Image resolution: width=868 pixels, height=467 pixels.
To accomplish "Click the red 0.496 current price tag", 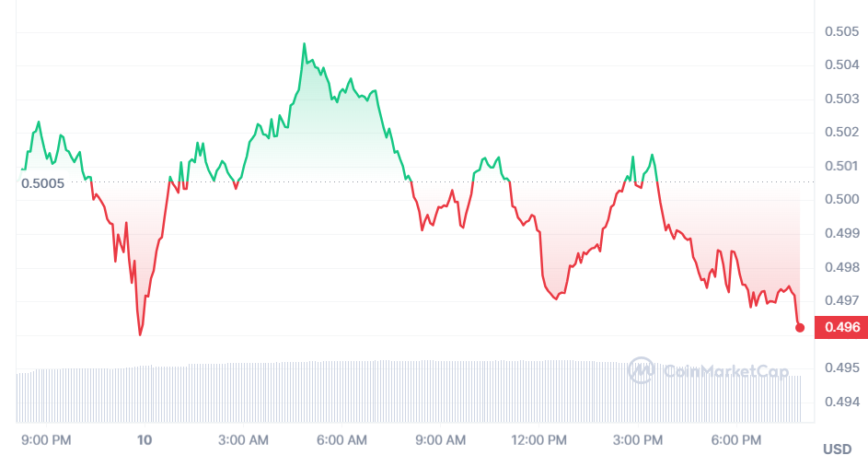I will click(x=842, y=327).
